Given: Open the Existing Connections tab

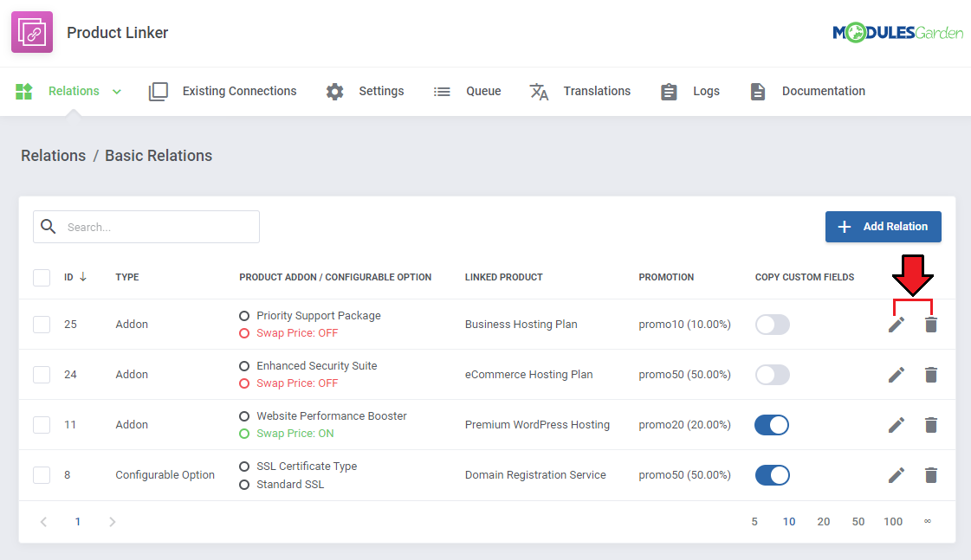Looking at the screenshot, I should click(239, 91).
